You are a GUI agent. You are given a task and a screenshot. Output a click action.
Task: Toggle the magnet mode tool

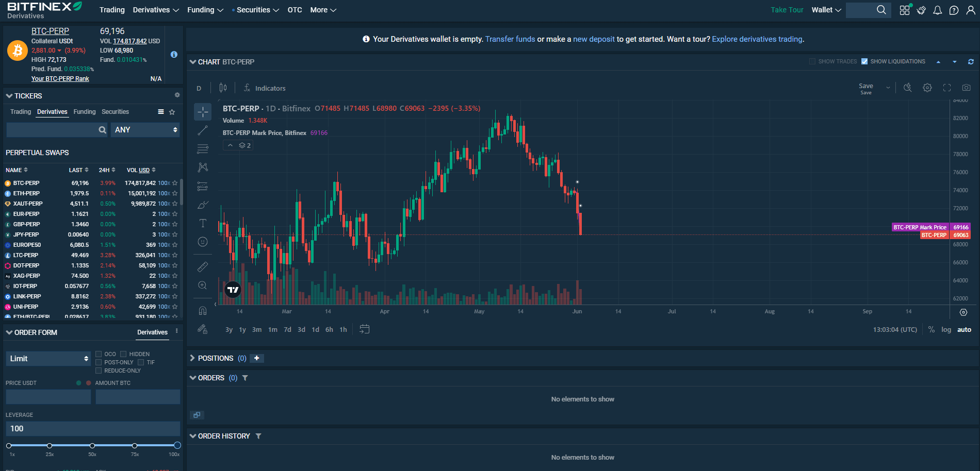pyautogui.click(x=203, y=310)
